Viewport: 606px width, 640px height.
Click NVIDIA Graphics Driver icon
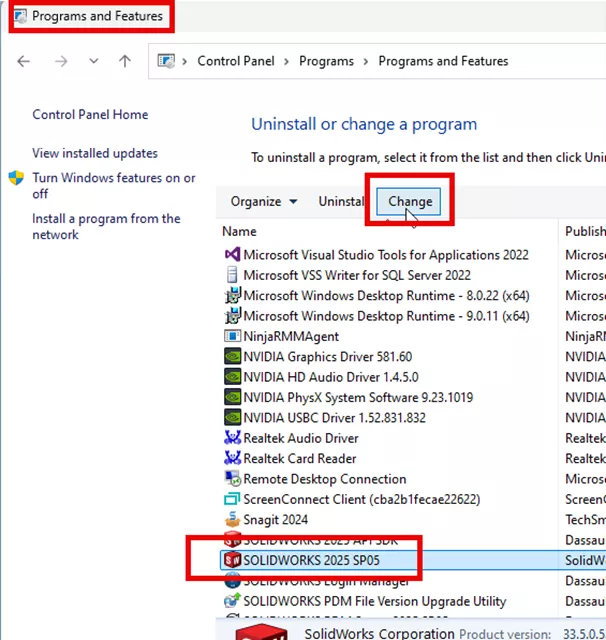[232, 356]
